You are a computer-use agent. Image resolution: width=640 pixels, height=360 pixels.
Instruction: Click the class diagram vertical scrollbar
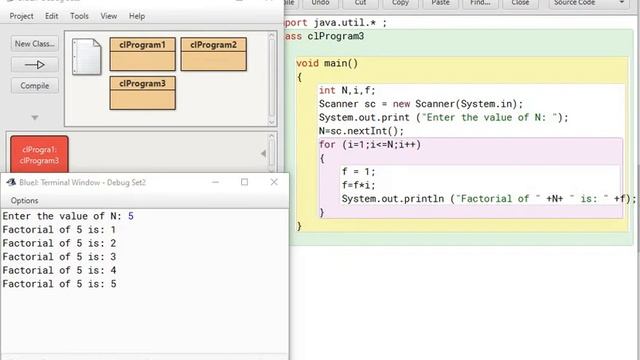pos(272,79)
